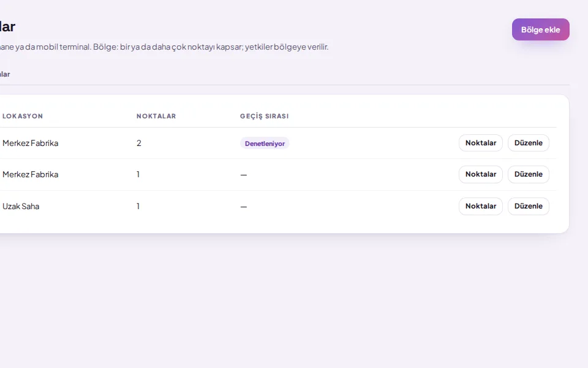Edit the Uzak Saha region with Düzenle
Viewport: 588px width, 368px height.
pos(529,206)
